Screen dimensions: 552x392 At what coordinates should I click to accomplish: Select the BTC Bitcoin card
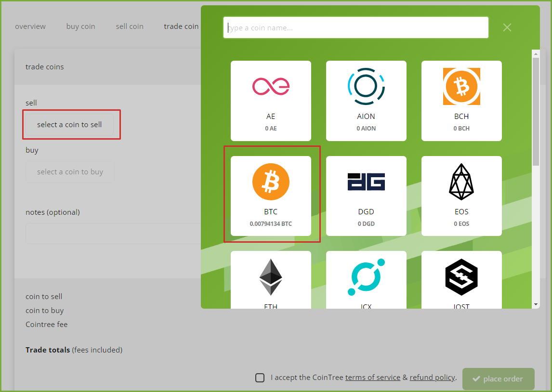pos(271,196)
